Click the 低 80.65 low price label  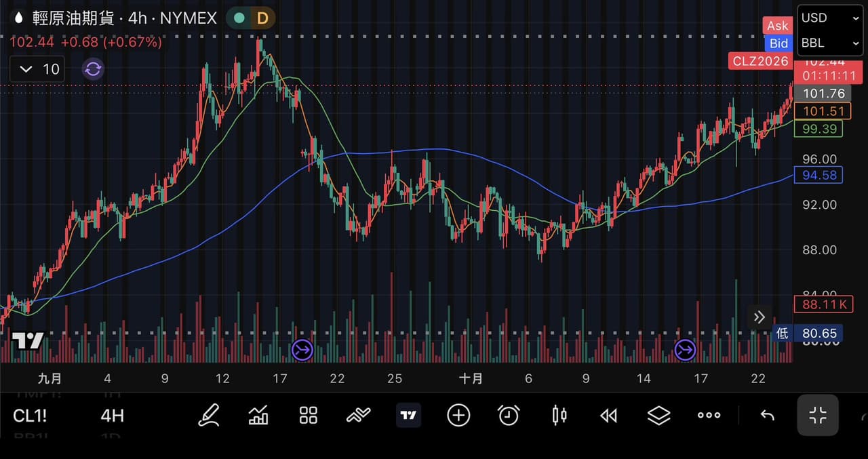pyautogui.click(x=807, y=333)
